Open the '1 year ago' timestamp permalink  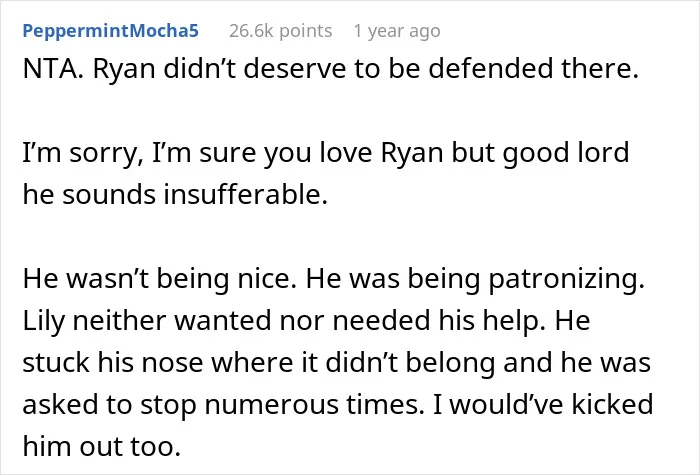click(x=397, y=31)
